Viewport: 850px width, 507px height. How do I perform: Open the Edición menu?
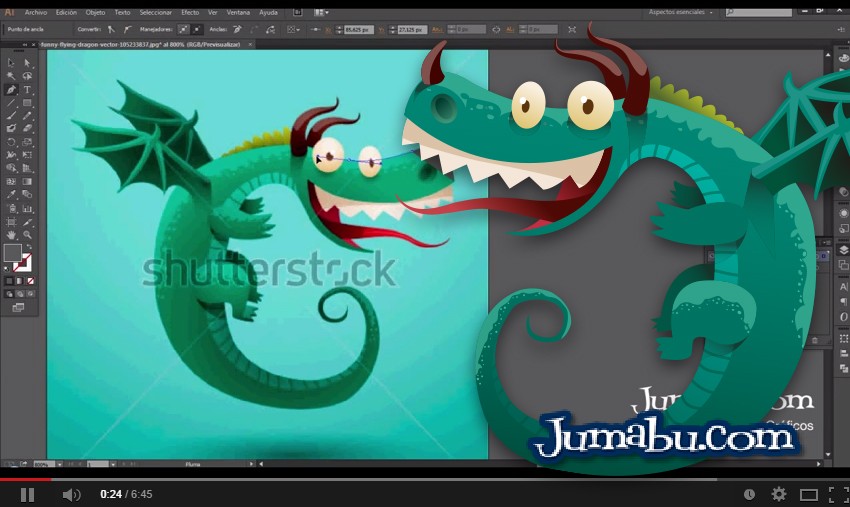click(x=66, y=12)
